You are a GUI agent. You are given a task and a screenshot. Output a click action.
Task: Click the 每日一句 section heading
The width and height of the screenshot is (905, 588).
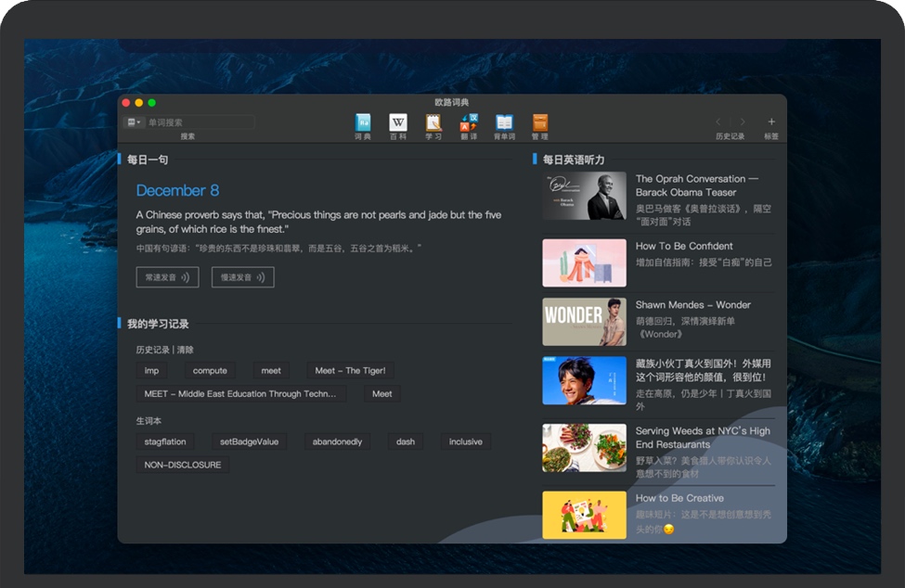point(148,160)
